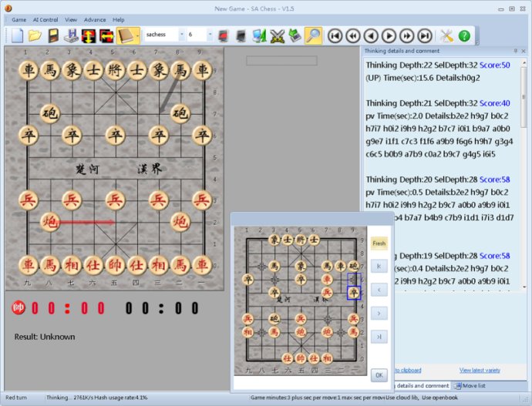Click the Result: Unknown label

(x=45, y=337)
